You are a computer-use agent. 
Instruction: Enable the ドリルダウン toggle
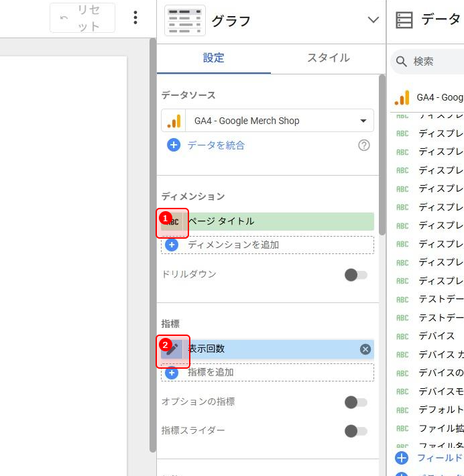355,275
